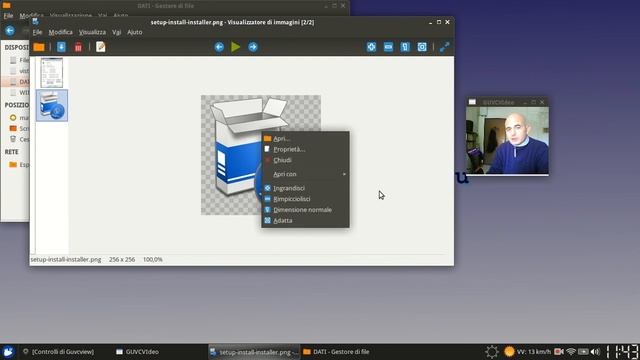Screen dimensions: 640x360
Task: Select Rimpicciolisci in the context menu
Action: pos(305,199)
